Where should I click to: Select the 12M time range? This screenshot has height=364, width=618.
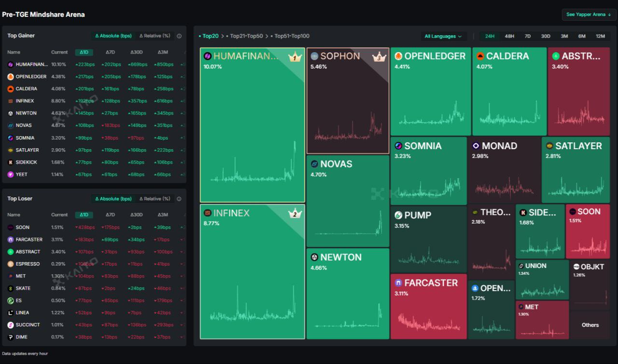[x=600, y=36]
